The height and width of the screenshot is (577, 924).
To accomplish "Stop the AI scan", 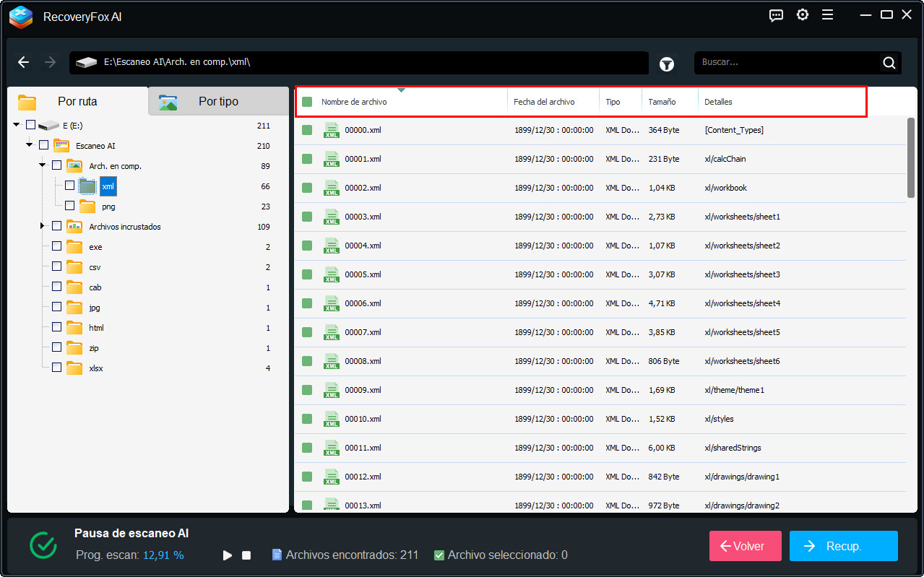I will [x=246, y=555].
